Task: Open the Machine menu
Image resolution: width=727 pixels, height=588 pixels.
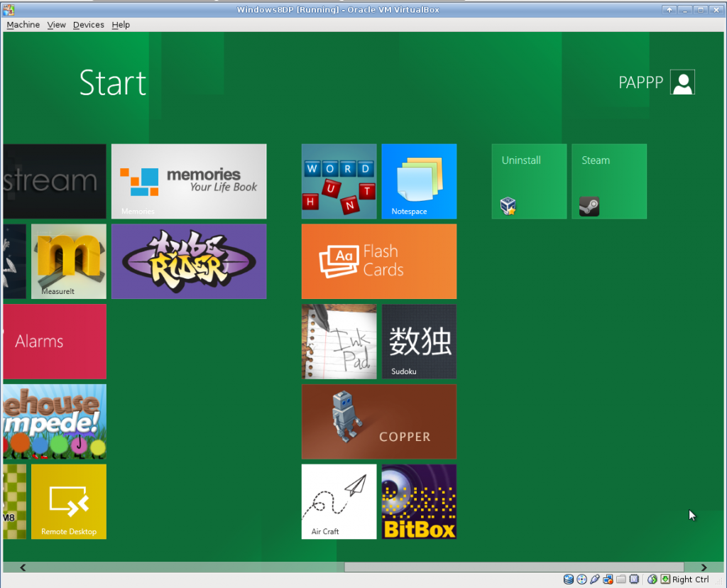Action: (23, 25)
